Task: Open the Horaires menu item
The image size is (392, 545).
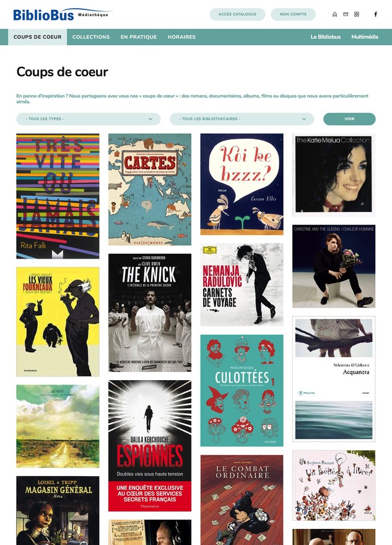Action: click(181, 37)
